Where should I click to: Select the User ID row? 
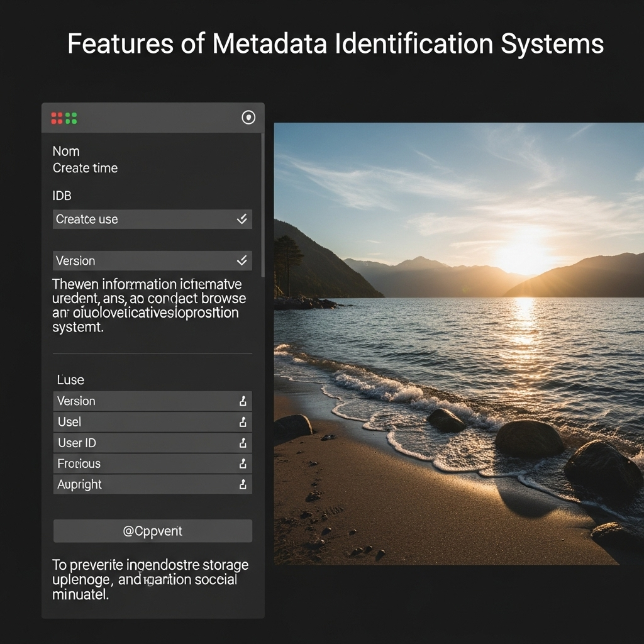[x=152, y=443]
